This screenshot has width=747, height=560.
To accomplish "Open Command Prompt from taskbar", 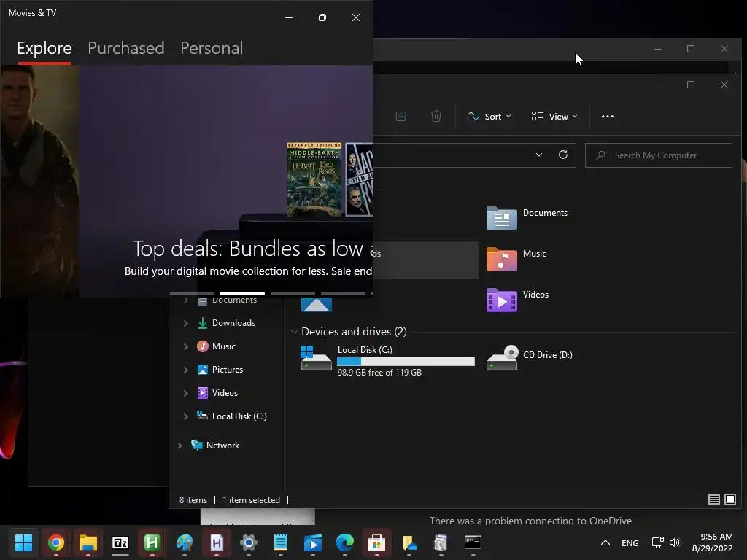I will click(473, 542).
